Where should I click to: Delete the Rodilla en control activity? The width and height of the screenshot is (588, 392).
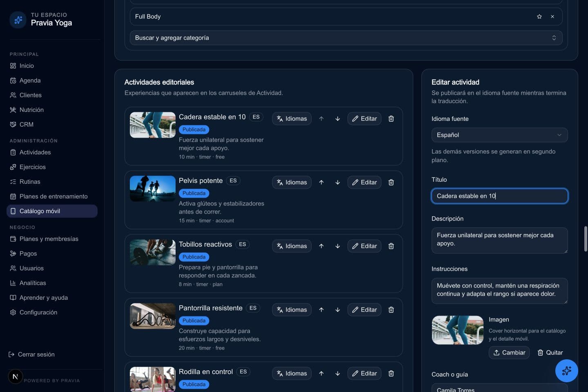391,373
